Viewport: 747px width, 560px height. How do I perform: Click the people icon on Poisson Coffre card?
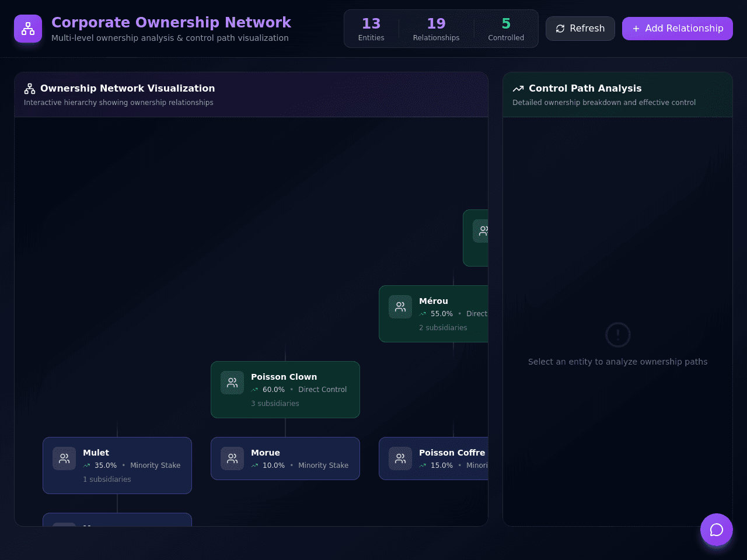tap(400, 459)
